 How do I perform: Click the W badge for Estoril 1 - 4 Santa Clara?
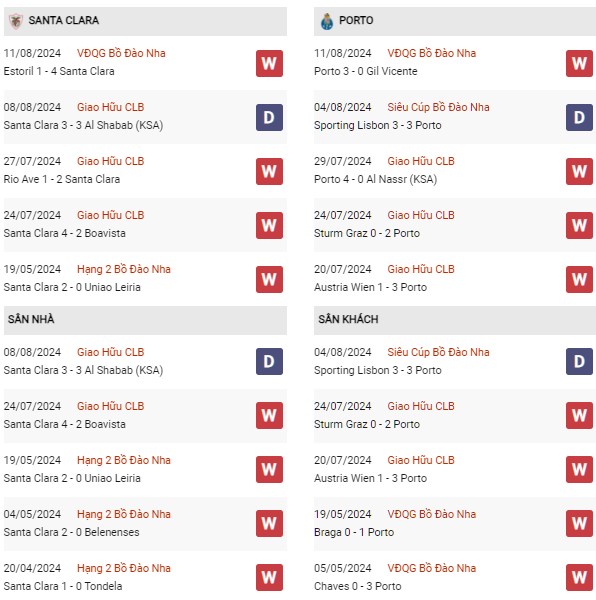point(269,64)
